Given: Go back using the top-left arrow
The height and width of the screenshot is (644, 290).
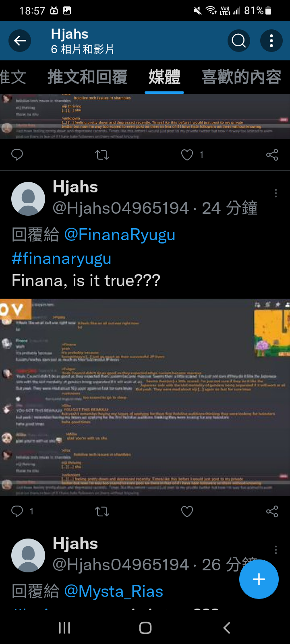Looking at the screenshot, I should [20, 41].
